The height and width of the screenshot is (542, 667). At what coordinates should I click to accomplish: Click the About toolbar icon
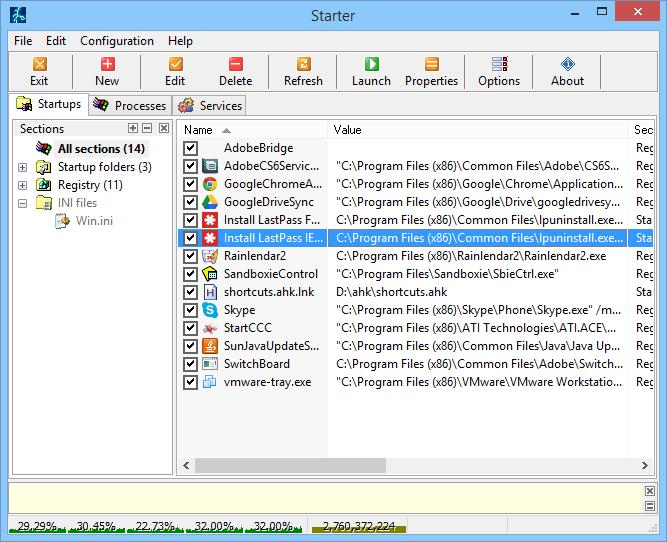(x=567, y=71)
